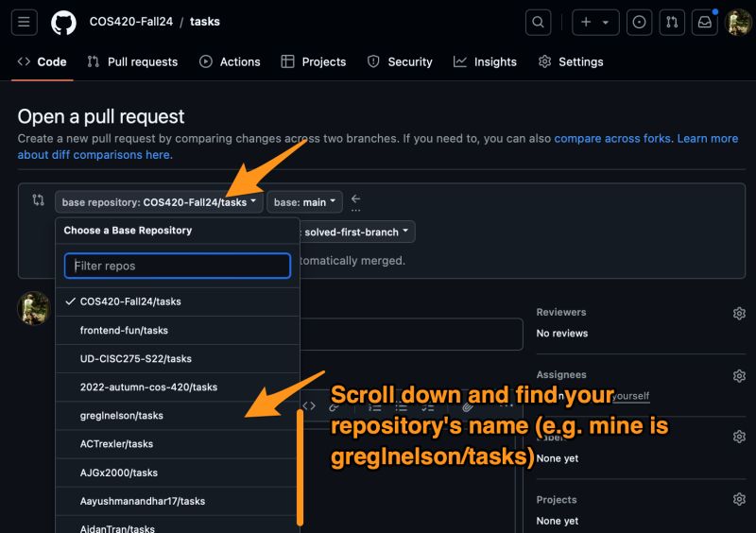The height and width of the screenshot is (533, 756).
Task: Switch to the Security tab
Action: click(x=400, y=61)
